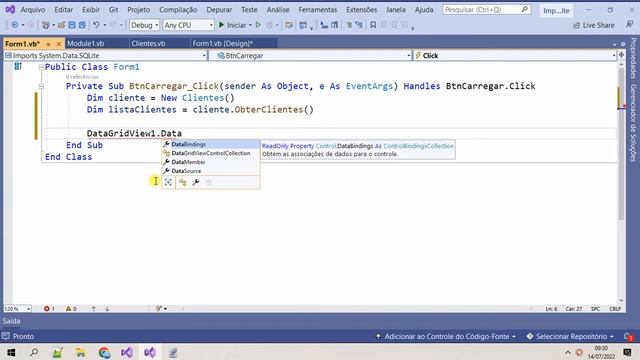Screen dimensions: 640x360
Task: Click the Save All toolbar icon
Action: (x=82, y=25)
